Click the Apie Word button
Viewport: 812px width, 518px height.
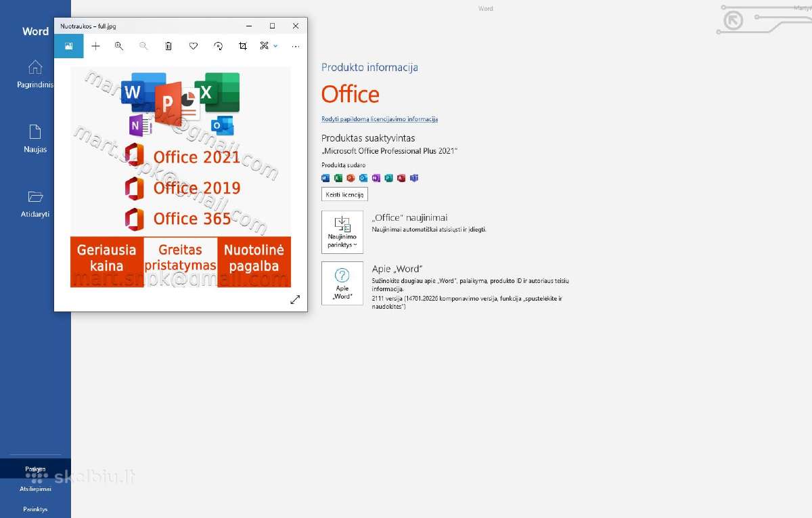[342, 283]
